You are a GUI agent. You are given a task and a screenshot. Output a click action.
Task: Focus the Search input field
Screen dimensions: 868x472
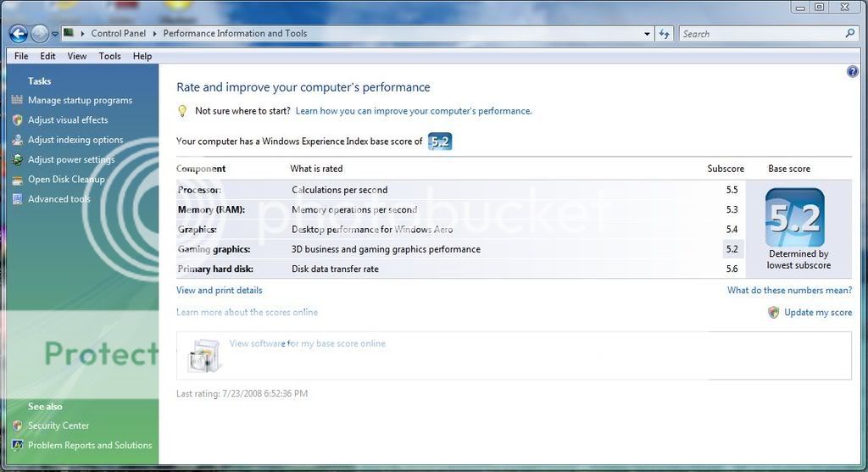pyautogui.click(x=762, y=34)
